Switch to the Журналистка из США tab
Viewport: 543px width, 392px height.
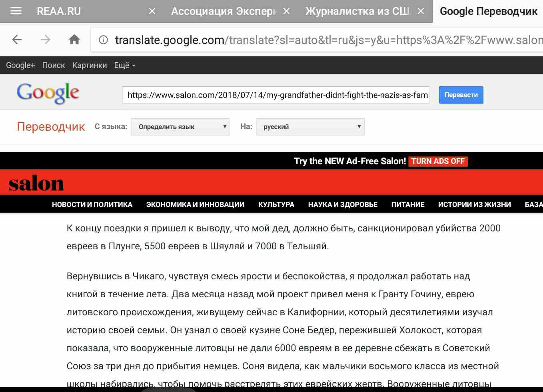(357, 11)
